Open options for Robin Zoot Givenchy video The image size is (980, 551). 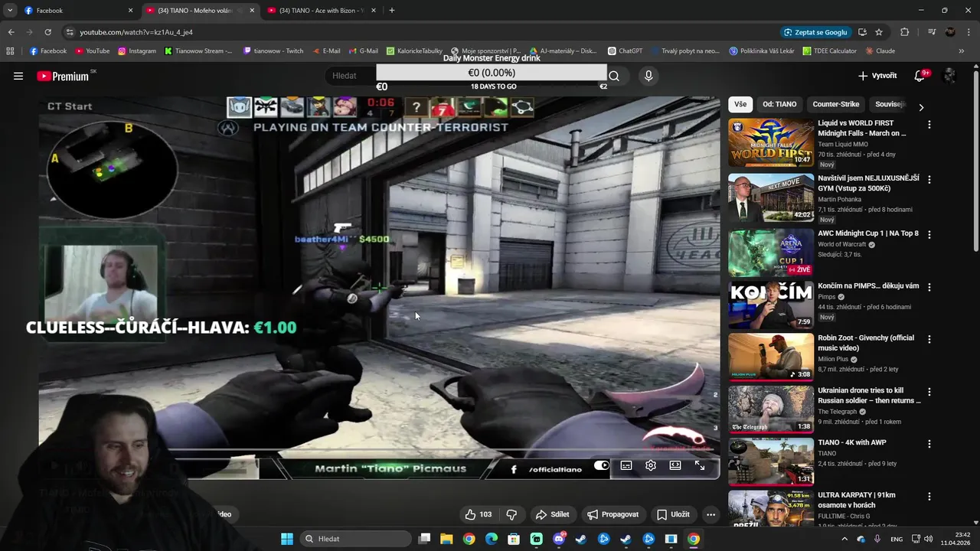point(929,339)
